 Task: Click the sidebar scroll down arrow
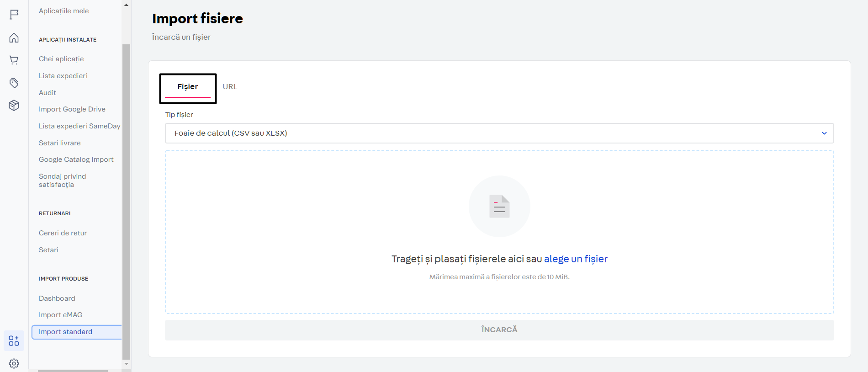127,364
